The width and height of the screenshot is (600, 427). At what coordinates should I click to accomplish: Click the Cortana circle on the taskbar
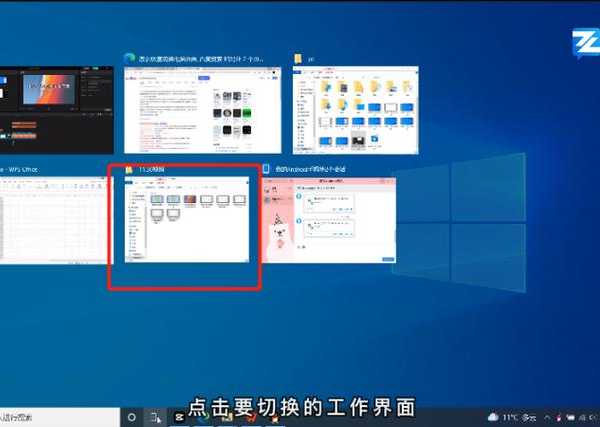click(132, 417)
